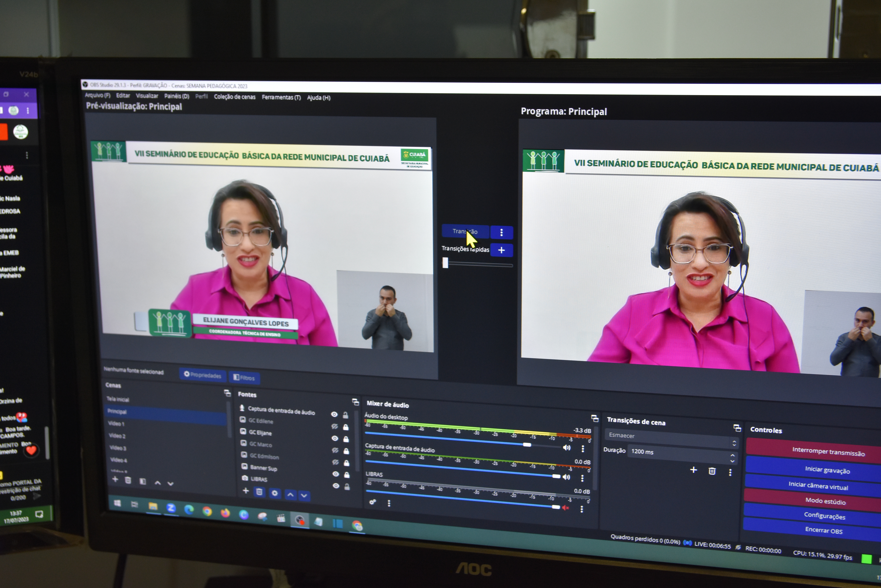Increase the Duração 1200 ms stepper
This screenshot has height=588, width=881.
pyautogui.click(x=732, y=456)
